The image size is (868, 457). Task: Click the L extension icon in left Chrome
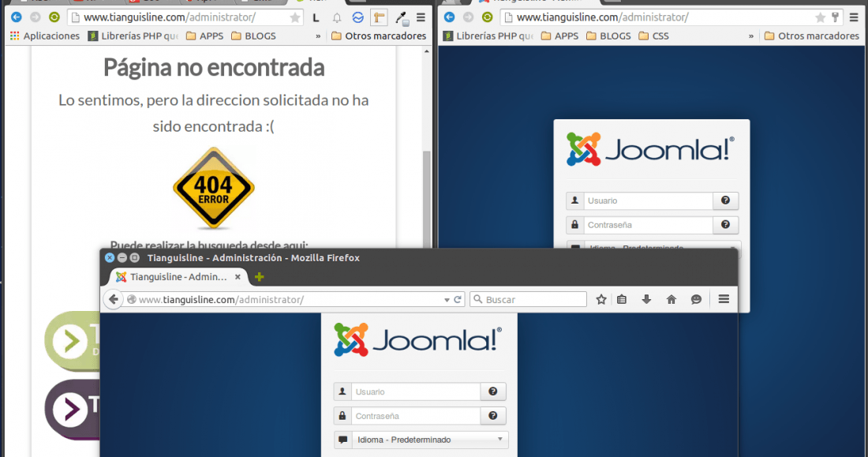point(316,17)
